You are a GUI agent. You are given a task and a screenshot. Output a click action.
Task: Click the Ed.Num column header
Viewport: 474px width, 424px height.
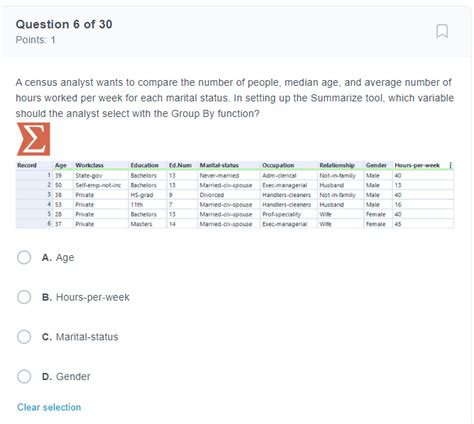(180, 165)
